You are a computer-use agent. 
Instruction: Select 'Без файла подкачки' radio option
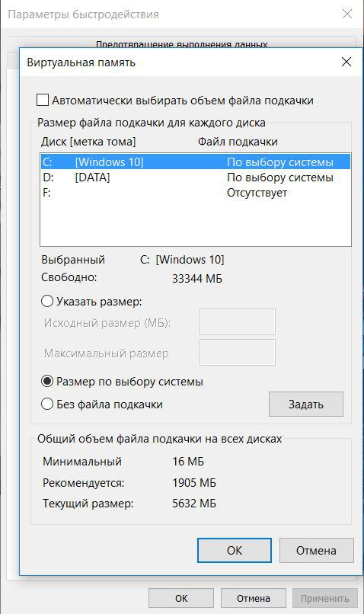47,404
